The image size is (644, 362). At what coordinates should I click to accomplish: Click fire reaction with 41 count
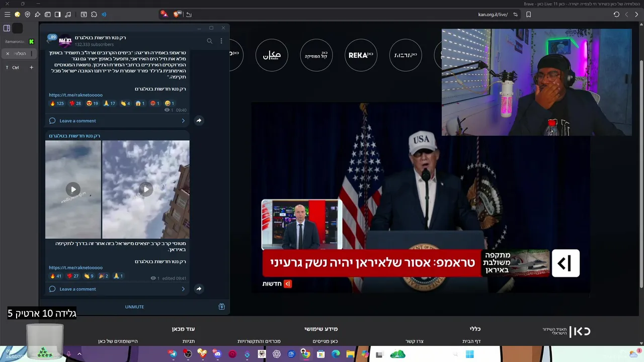coord(56,276)
